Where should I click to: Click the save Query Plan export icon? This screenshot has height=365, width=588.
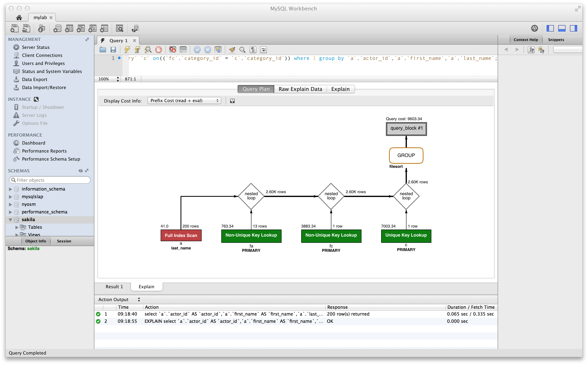(x=232, y=100)
